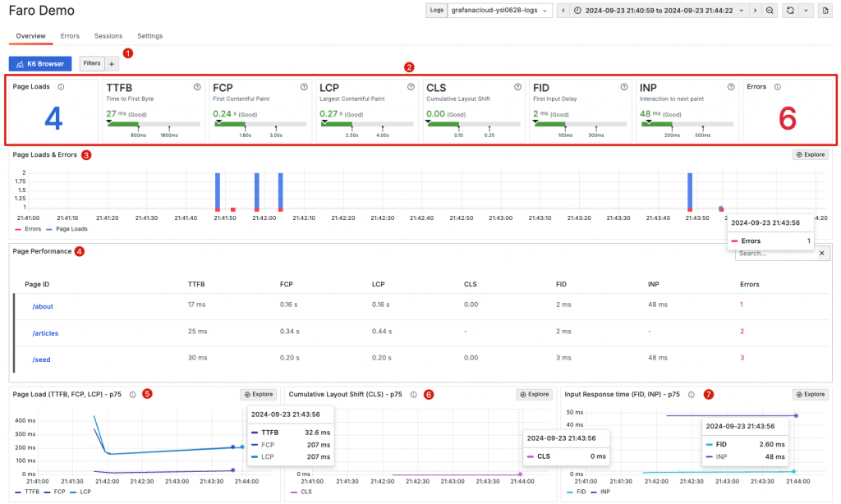Open the refresh interval dropdown
This screenshot has width=841, height=504.
point(806,10)
